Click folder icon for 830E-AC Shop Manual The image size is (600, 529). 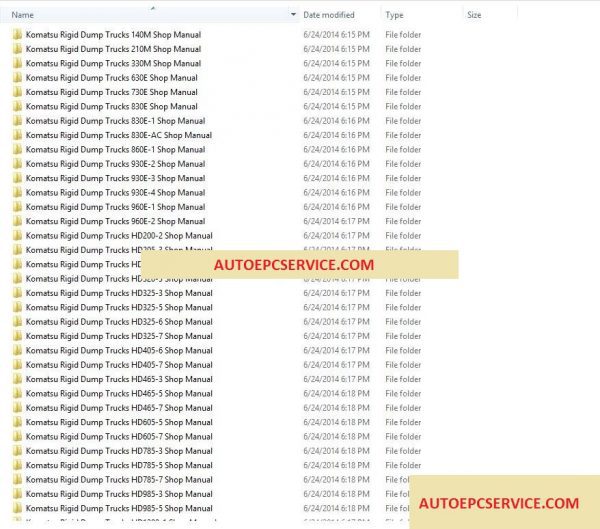[x=17, y=135]
